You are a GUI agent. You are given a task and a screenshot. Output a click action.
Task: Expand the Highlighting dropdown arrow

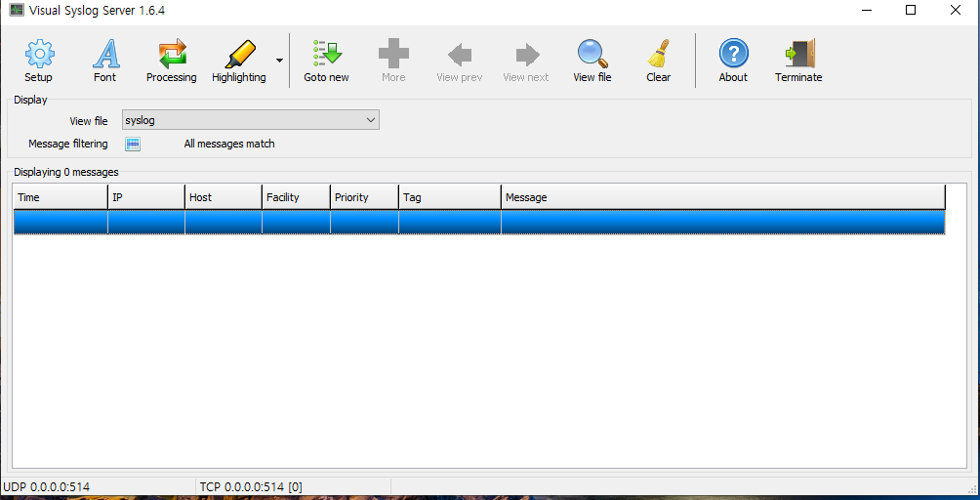279,61
